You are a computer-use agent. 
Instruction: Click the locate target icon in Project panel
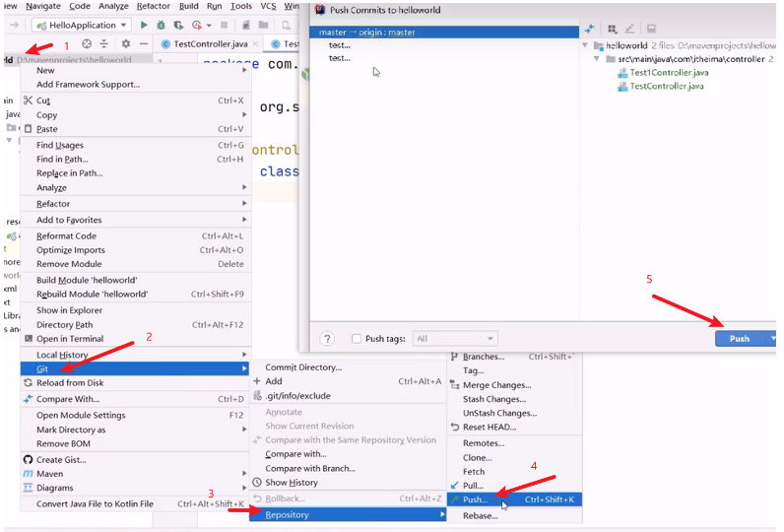click(87, 43)
